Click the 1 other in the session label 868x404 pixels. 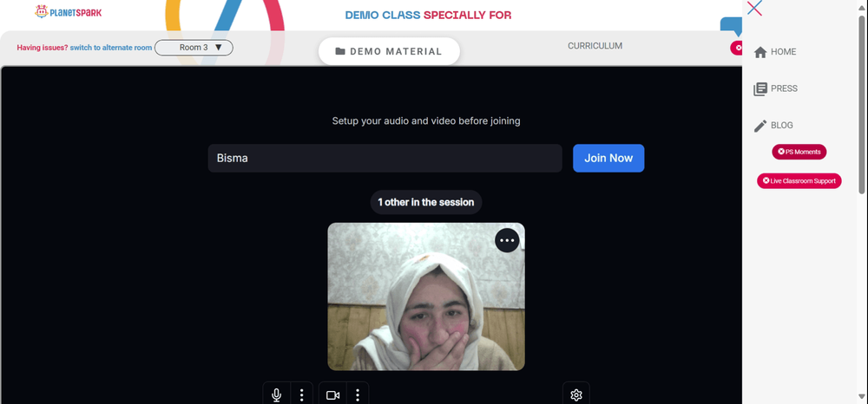point(425,202)
